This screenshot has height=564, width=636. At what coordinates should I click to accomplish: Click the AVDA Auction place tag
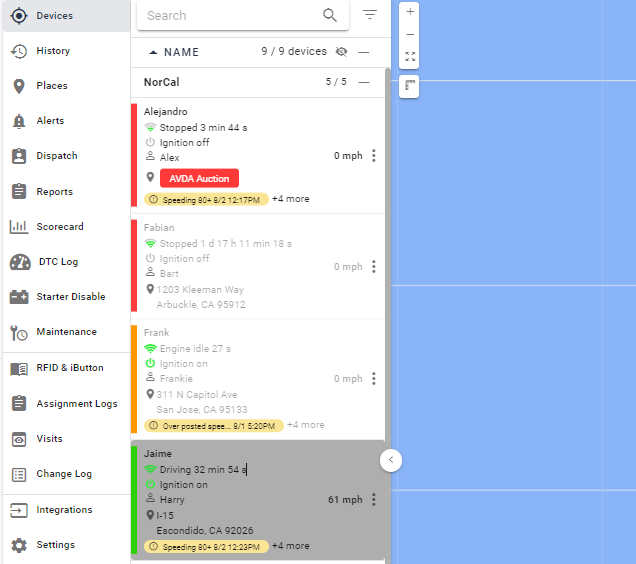(199, 178)
